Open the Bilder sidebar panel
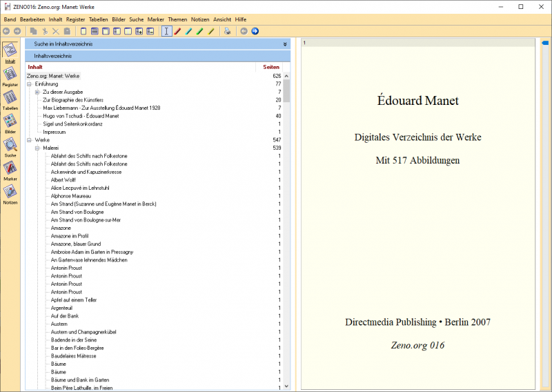This screenshot has width=552, height=392. pyautogui.click(x=10, y=121)
